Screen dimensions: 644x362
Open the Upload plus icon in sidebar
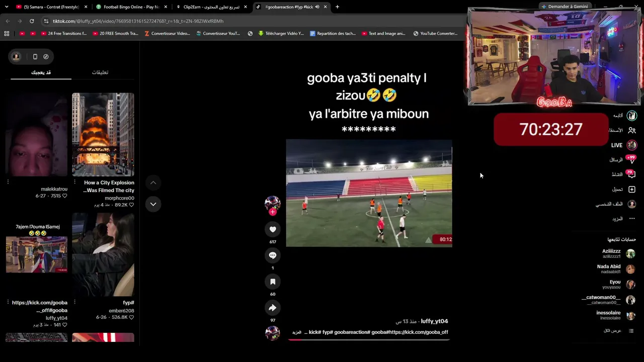tap(632, 190)
